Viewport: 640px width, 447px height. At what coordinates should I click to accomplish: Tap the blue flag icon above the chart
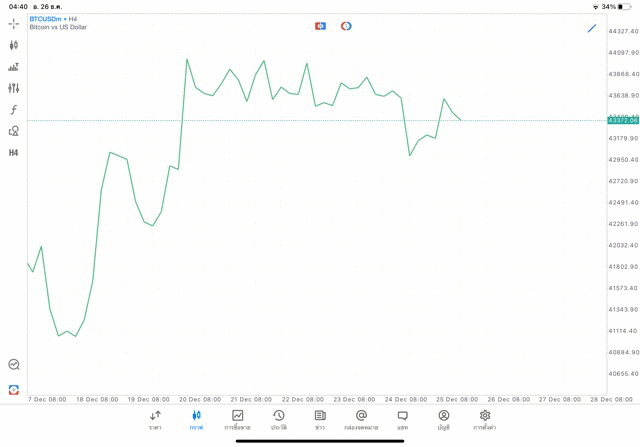point(320,26)
